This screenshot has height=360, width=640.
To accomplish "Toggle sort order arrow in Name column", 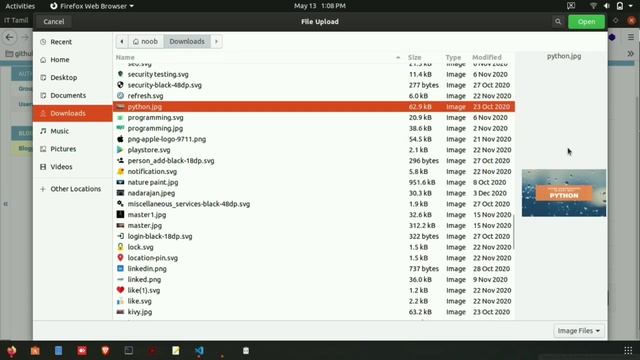I will pyautogui.click(x=398, y=57).
